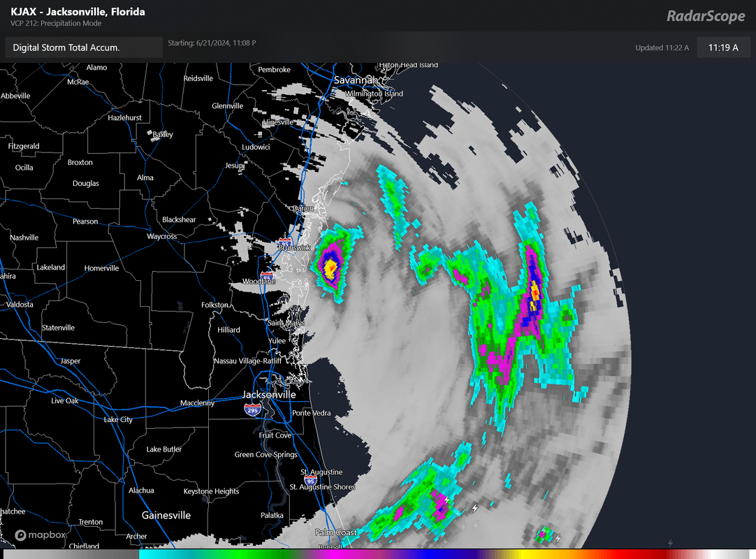
Task: Click the Lake City map label
Action: [x=118, y=420]
